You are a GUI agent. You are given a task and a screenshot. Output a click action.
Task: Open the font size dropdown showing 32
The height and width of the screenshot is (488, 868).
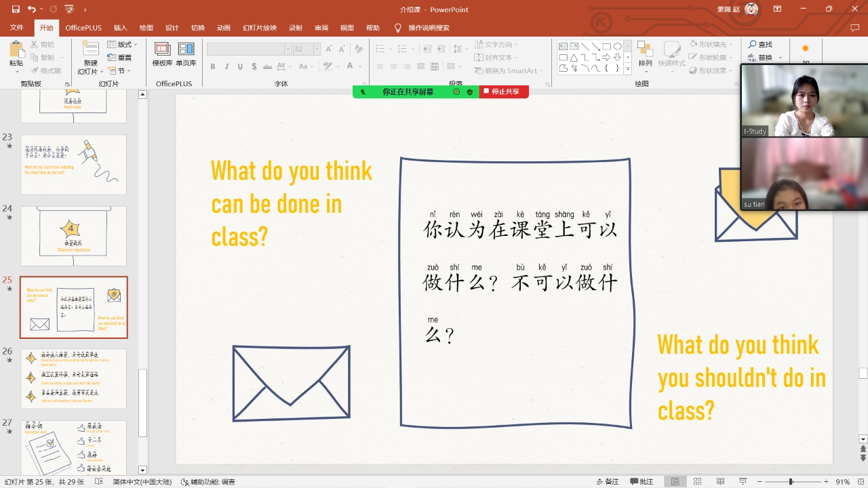pyautogui.click(x=317, y=49)
